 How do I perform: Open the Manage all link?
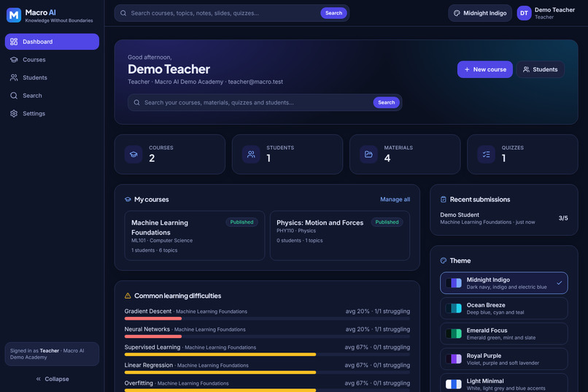[395, 199]
